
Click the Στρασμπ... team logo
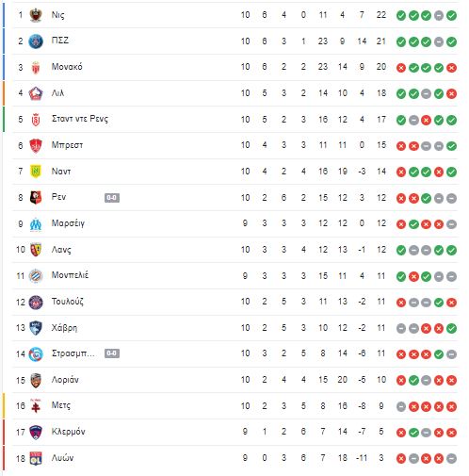pos(36,353)
